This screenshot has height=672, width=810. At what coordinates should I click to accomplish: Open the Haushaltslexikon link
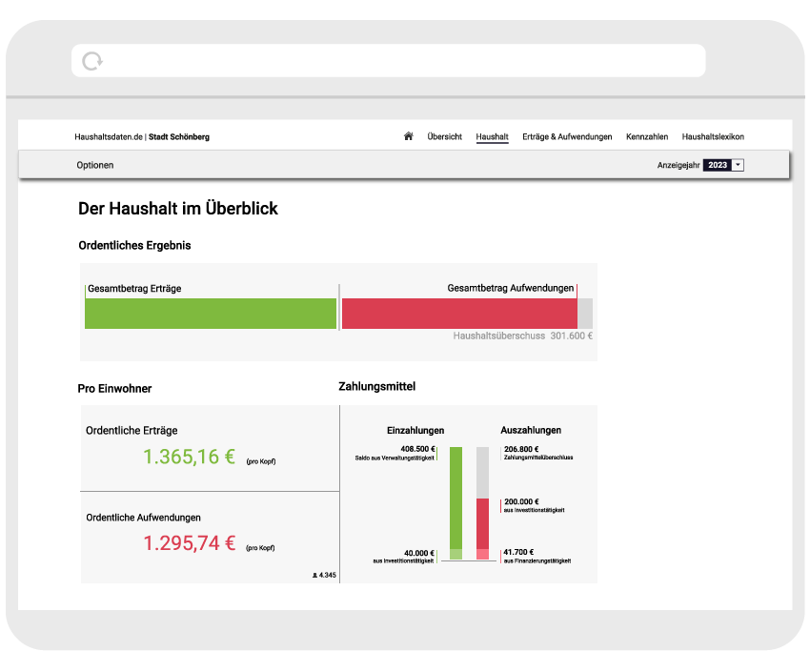[x=713, y=136]
